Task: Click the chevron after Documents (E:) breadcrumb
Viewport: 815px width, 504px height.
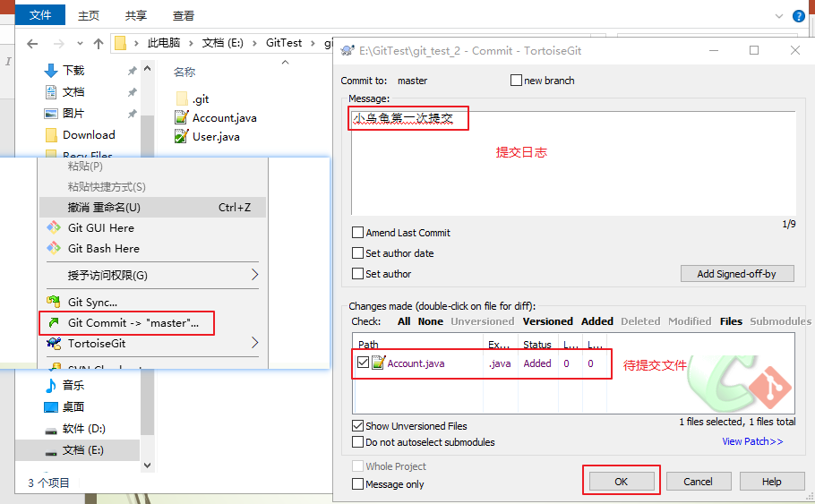Action: click(254, 43)
